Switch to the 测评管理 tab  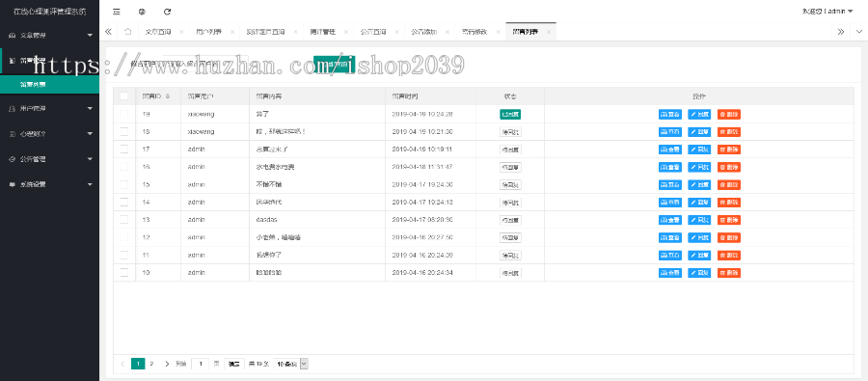tap(323, 32)
